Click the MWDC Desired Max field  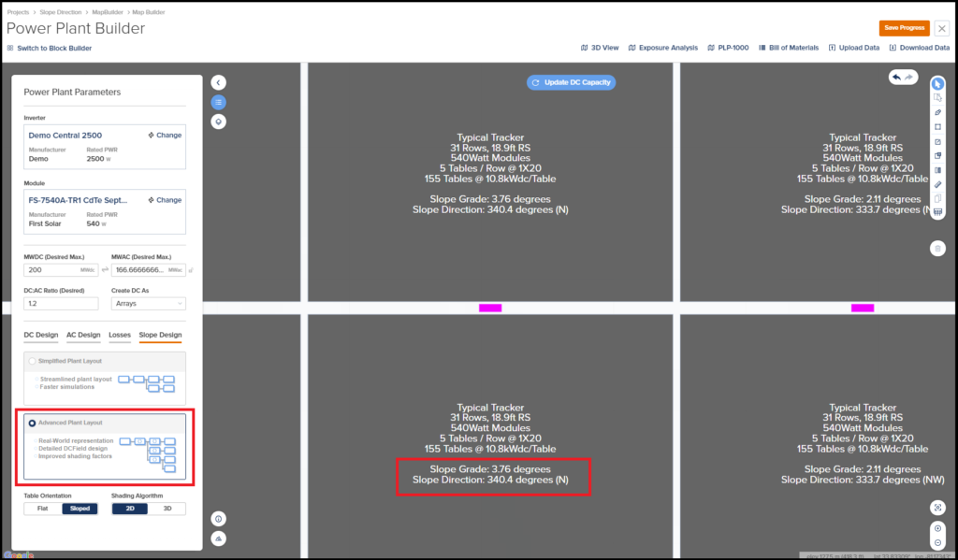(x=61, y=270)
